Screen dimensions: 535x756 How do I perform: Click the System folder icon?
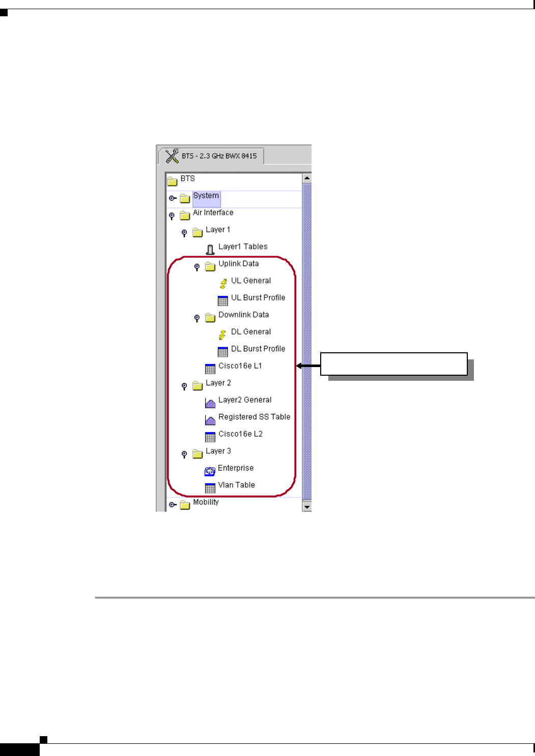185,198
